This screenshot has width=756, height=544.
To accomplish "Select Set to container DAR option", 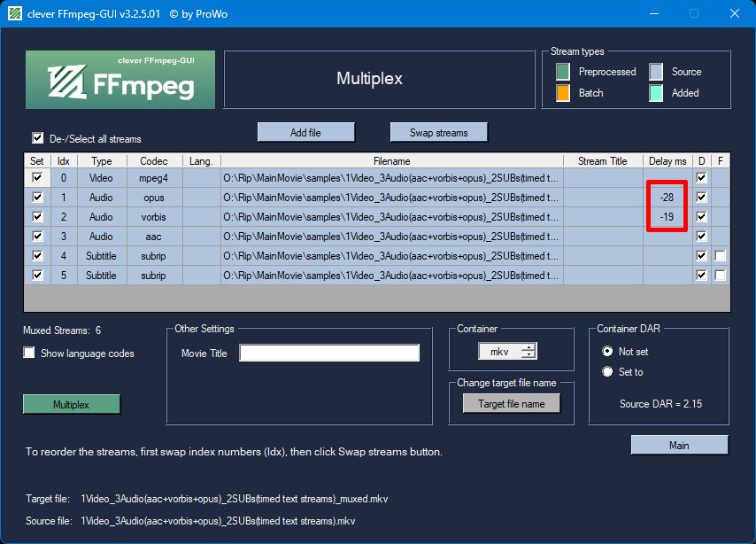I will (607, 372).
